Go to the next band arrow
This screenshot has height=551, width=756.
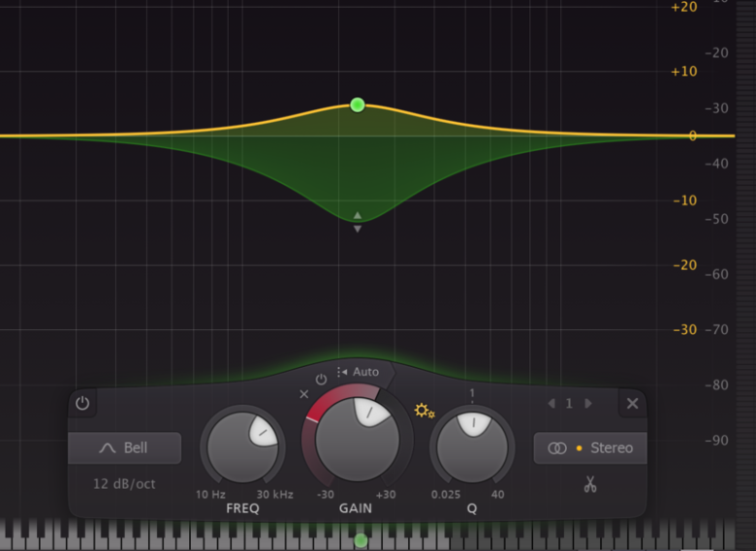point(588,403)
